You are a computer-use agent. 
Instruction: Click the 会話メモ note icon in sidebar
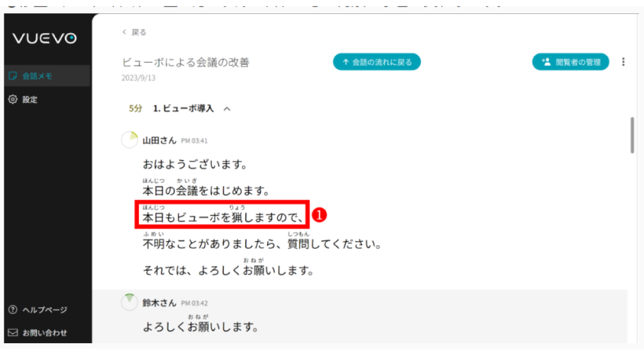click(13, 76)
